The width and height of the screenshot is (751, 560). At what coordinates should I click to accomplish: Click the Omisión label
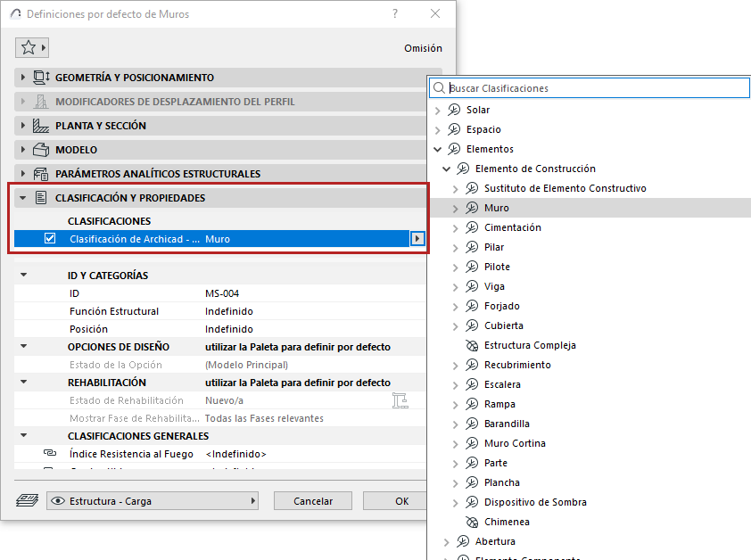coord(423,48)
